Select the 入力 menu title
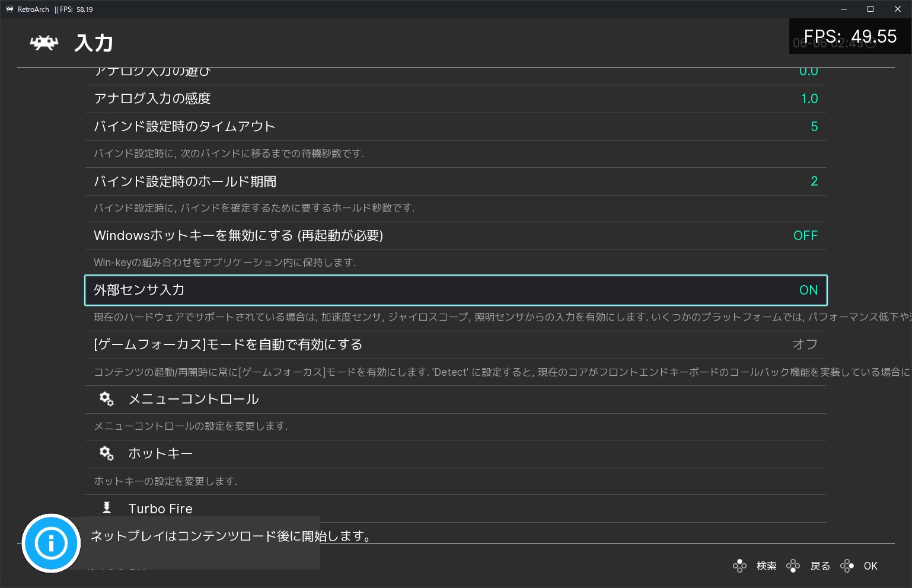This screenshot has width=912, height=588. [x=93, y=43]
